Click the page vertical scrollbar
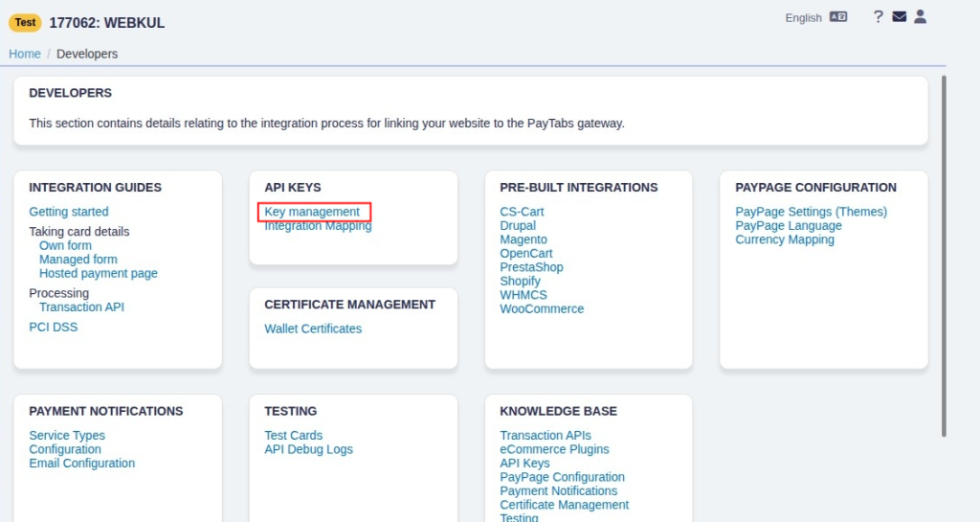980x522 pixels. click(x=944, y=257)
